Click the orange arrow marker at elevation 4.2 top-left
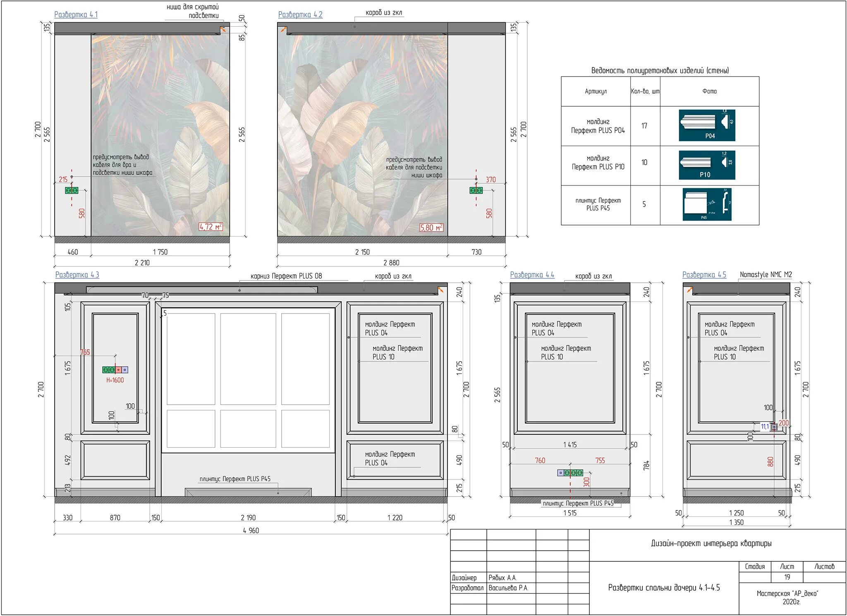 pos(283,29)
